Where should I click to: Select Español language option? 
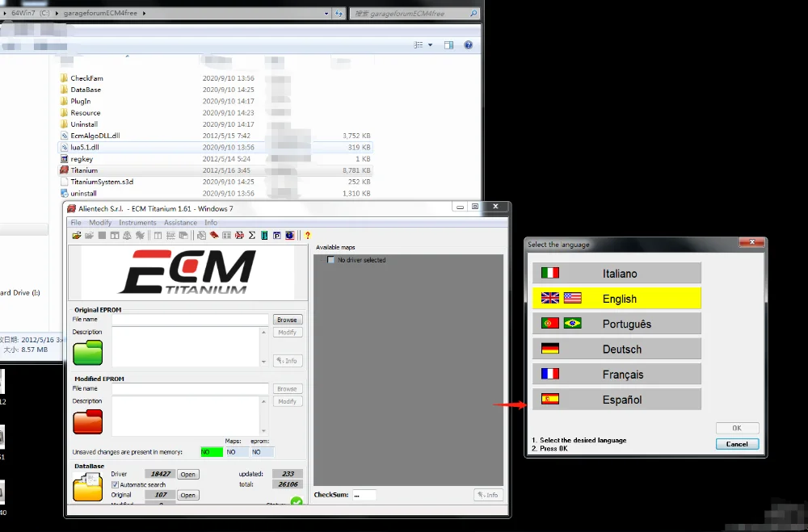pyautogui.click(x=617, y=399)
